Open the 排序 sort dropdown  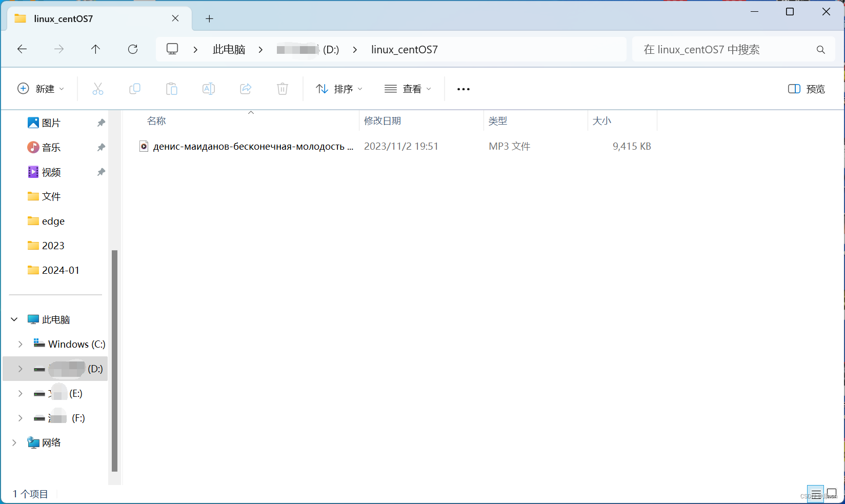[x=339, y=88]
